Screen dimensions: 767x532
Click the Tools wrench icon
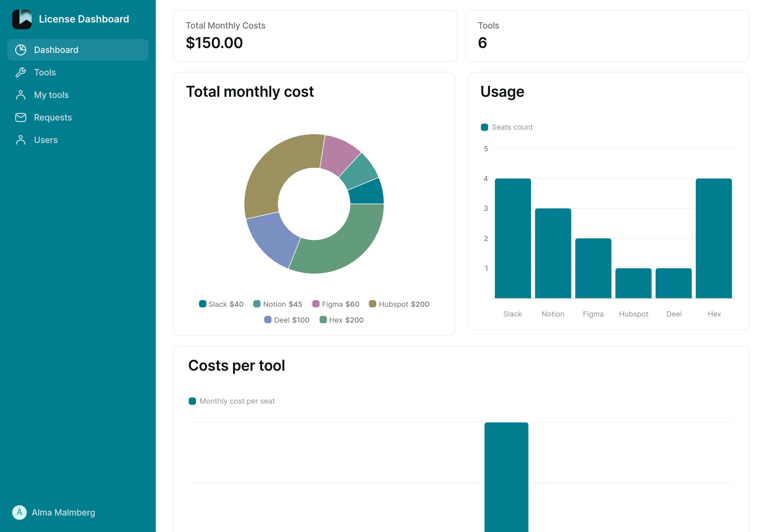[21, 72]
